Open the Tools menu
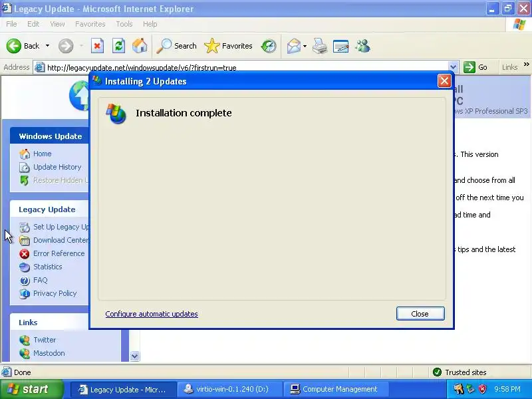 point(124,24)
